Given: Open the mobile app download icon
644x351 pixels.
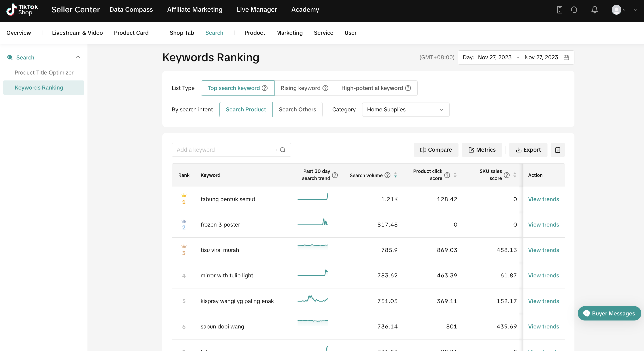Looking at the screenshot, I should pyautogui.click(x=559, y=10).
